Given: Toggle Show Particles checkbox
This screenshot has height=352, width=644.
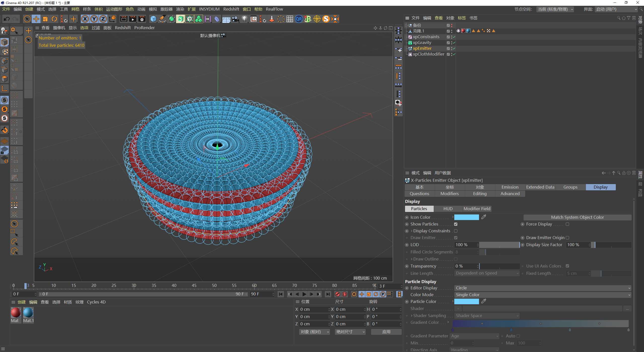Looking at the screenshot, I should [456, 224].
